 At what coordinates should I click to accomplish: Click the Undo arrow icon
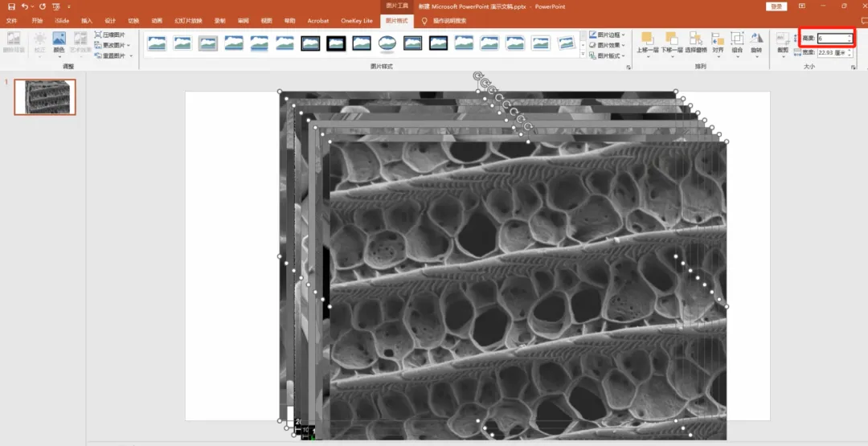(x=24, y=6)
